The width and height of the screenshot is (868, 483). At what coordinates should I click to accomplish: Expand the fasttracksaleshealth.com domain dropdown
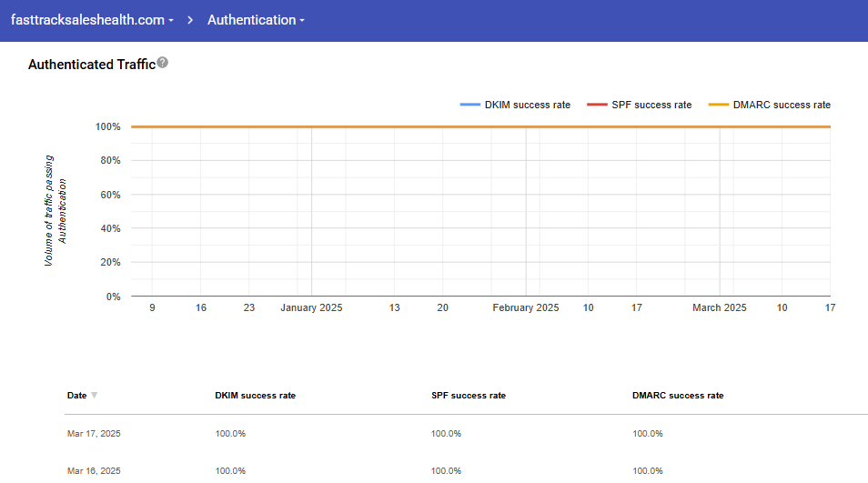coord(92,20)
